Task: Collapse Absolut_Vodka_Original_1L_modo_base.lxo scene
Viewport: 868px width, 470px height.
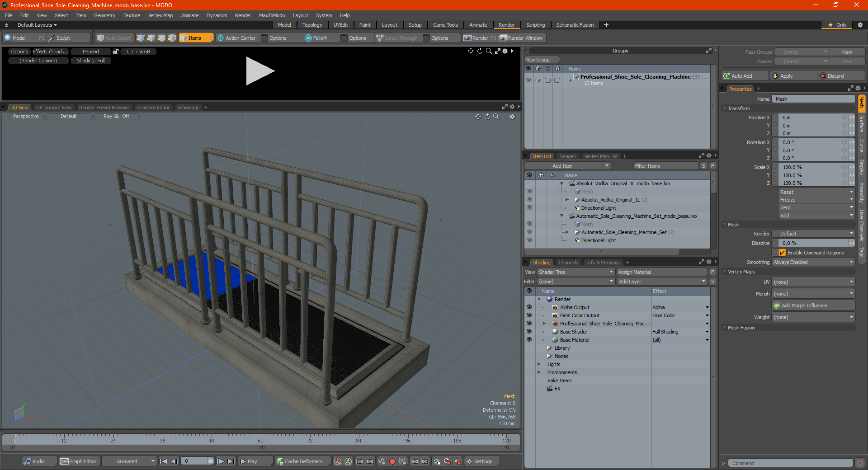Action: point(562,183)
